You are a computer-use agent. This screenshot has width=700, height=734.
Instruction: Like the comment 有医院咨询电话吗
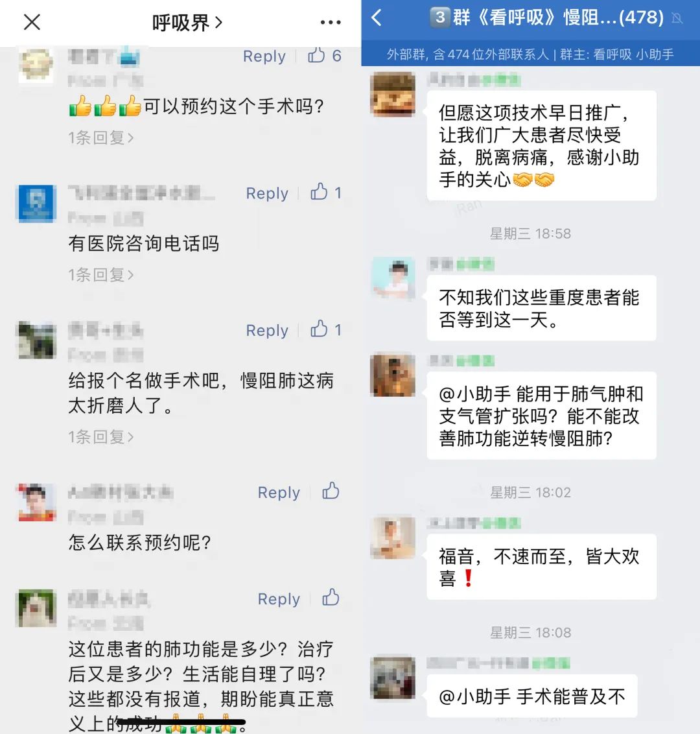319,192
